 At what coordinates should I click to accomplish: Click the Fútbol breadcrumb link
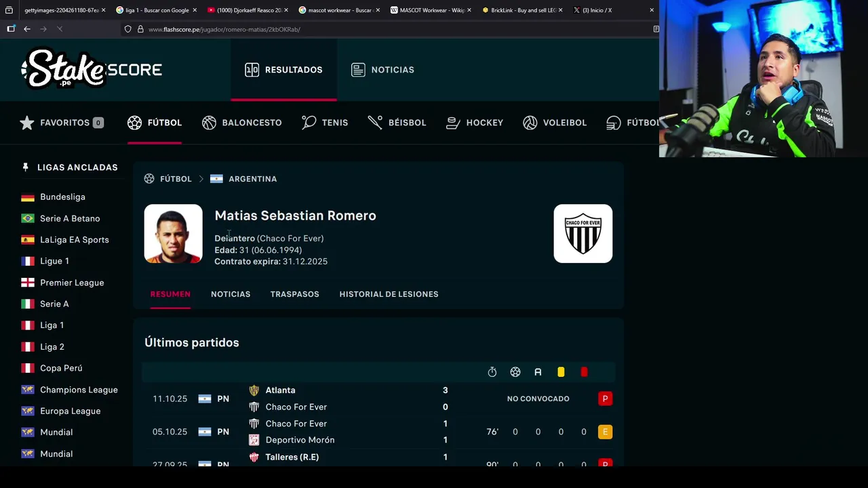(176, 179)
